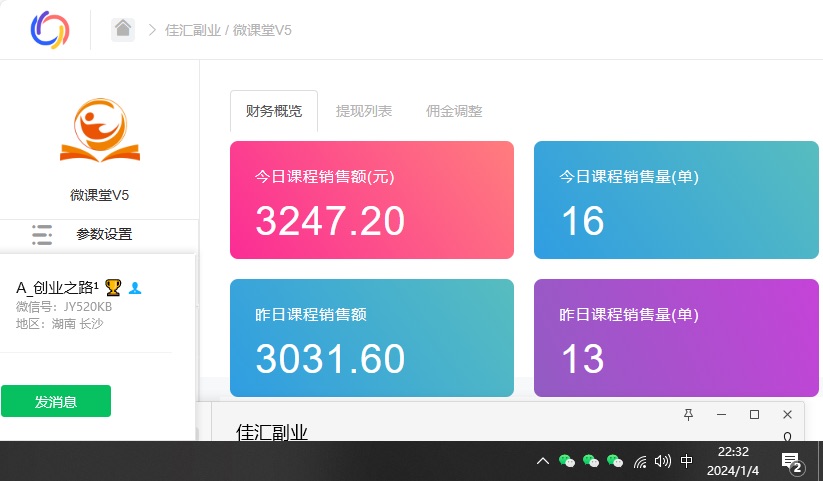Click the green 发消息 button
The height and width of the screenshot is (481, 823).
(x=56, y=401)
